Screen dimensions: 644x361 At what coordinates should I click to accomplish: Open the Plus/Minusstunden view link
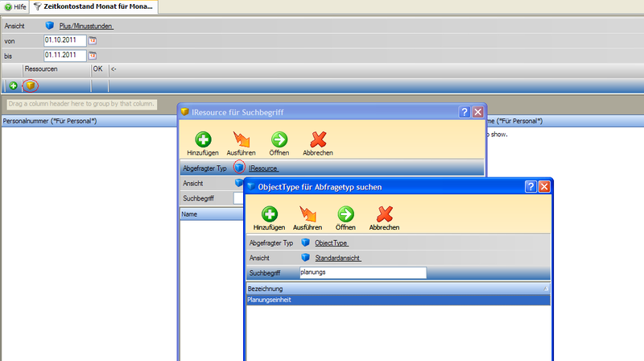[x=85, y=26]
